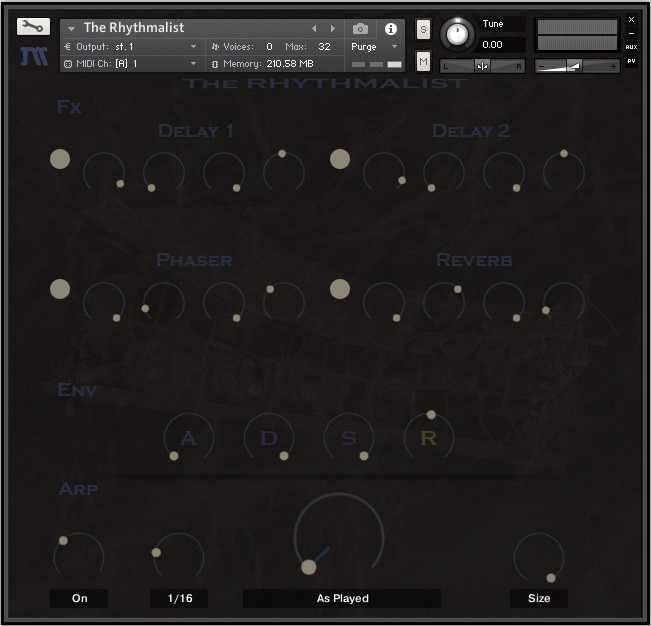
Task: Click the camera snapshot icon
Action: click(360, 29)
